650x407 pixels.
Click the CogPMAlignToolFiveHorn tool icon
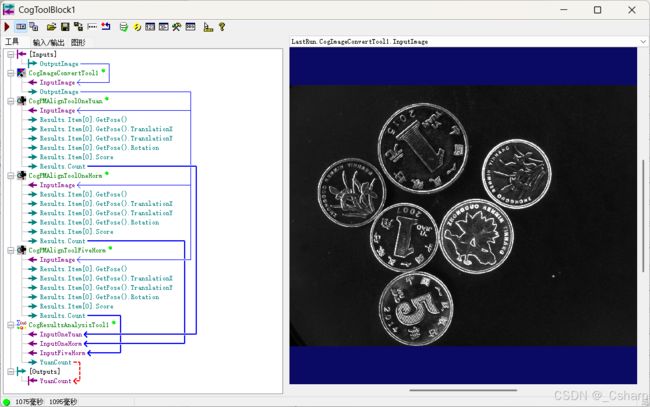click(21, 250)
